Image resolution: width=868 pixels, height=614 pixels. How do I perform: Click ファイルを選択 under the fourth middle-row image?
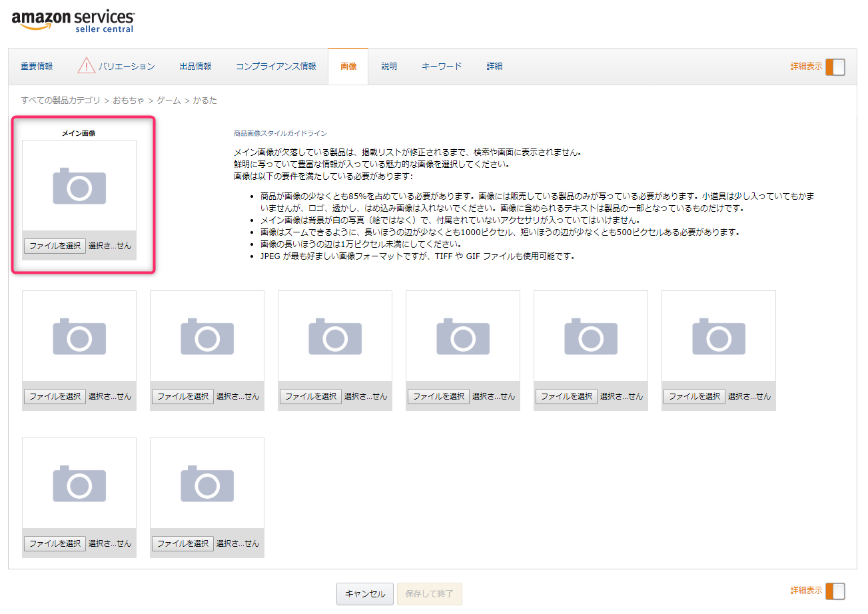pyautogui.click(x=438, y=396)
